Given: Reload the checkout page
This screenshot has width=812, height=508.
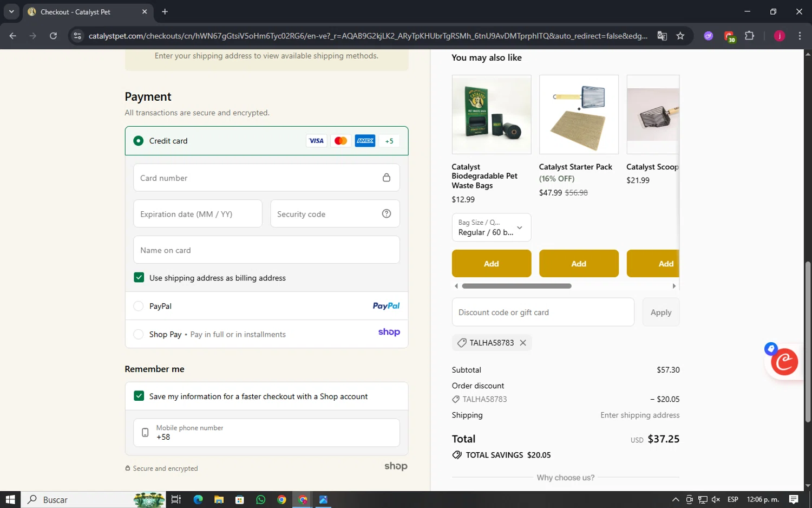Looking at the screenshot, I should click(x=53, y=36).
